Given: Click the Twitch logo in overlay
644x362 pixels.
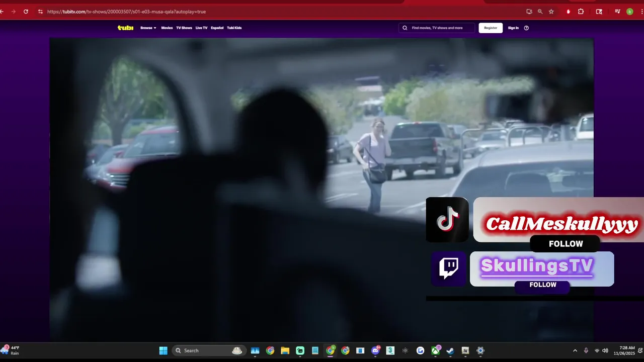Looking at the screenshot, I should click(448, 269).
